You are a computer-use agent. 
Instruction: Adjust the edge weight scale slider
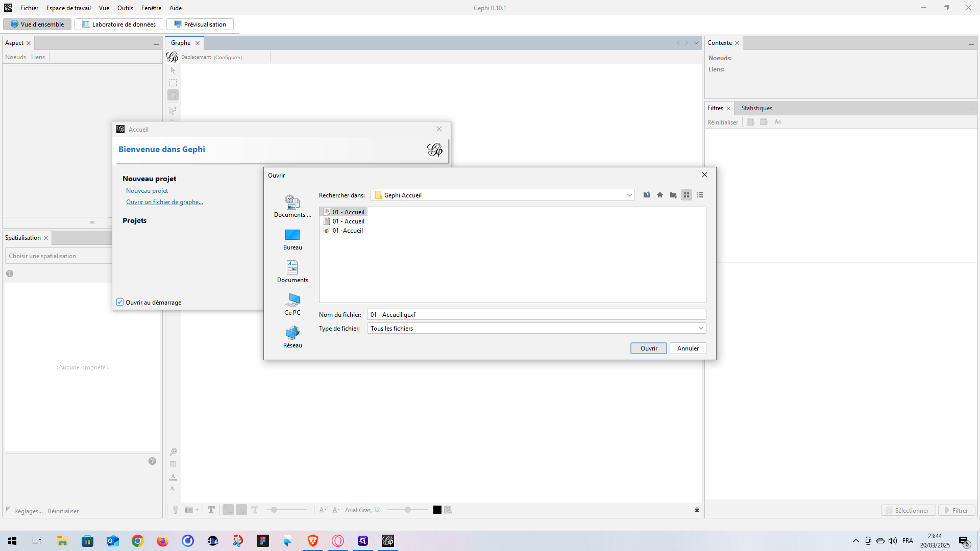pyautogui.click(x=287, y=510)
